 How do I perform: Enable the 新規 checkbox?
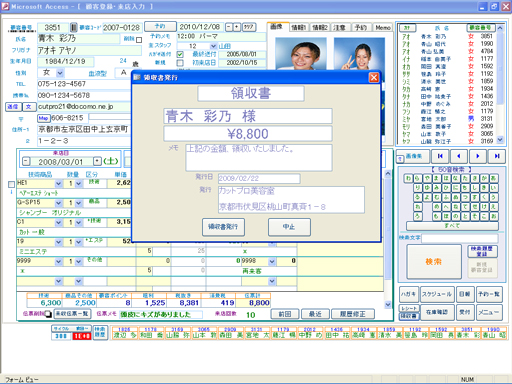click(x=180, y=63)
